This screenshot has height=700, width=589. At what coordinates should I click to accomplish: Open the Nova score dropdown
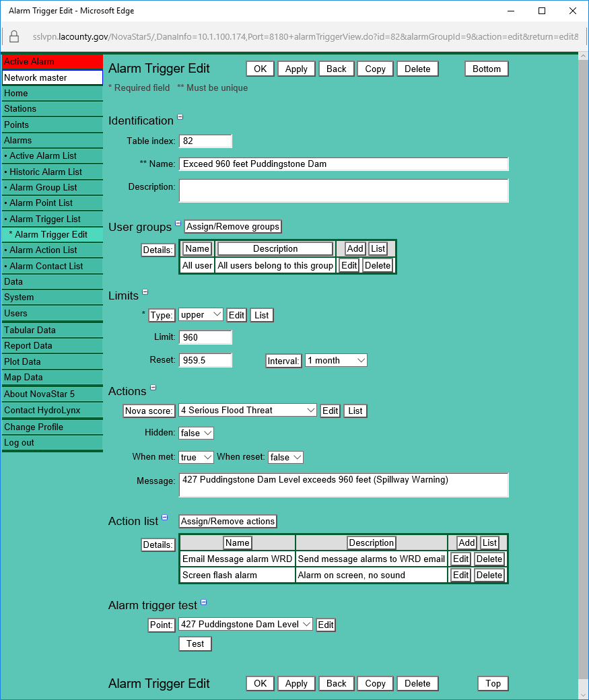click(x=247, y=410)
